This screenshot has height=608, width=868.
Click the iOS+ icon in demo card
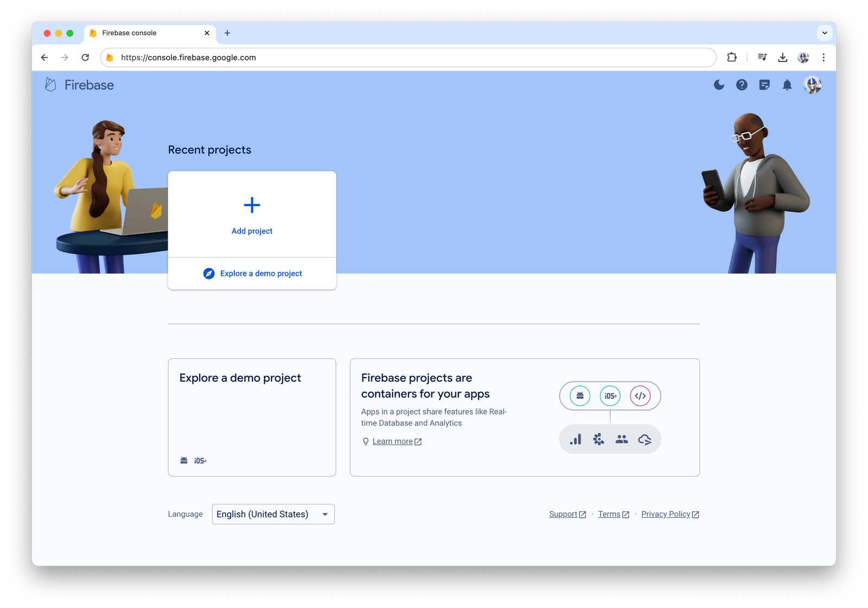(x=200, y=460)
